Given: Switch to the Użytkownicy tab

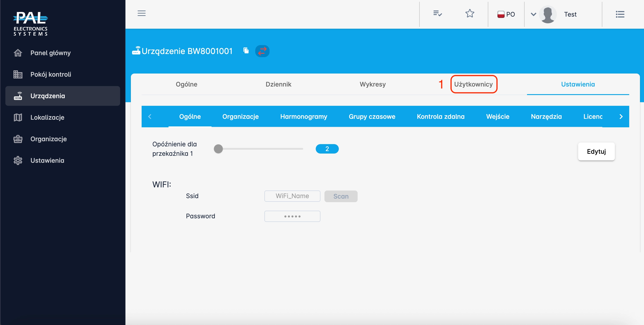Looking at the screenshot, I should click(473, 84).
